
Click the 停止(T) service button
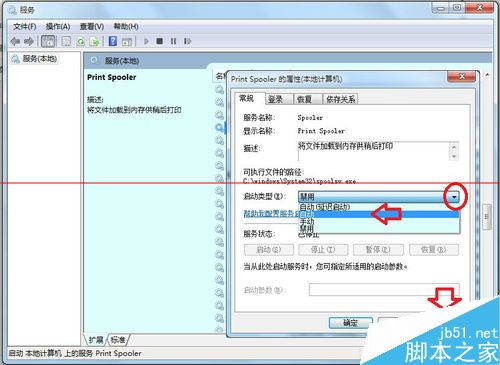pyautogui.click(x=323, y=249)
